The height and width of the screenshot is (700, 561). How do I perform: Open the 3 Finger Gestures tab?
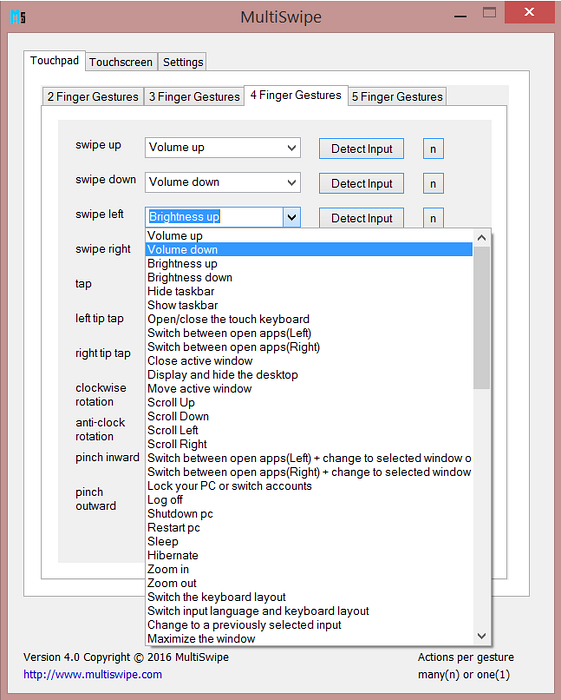click(x=194, y=97)
